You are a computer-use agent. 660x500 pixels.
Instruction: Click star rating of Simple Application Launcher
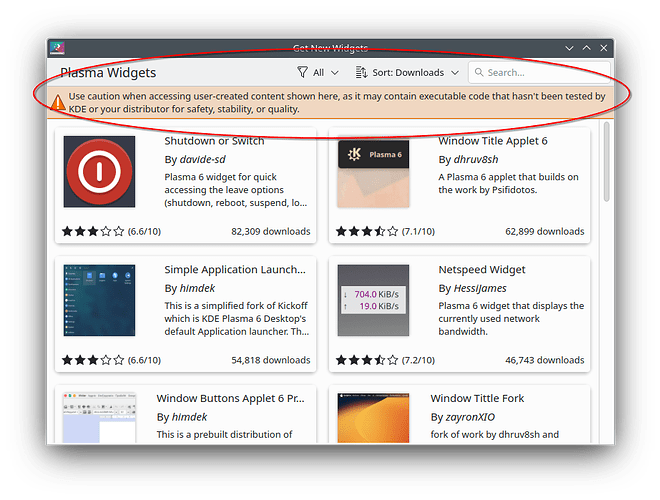(93, 360)
